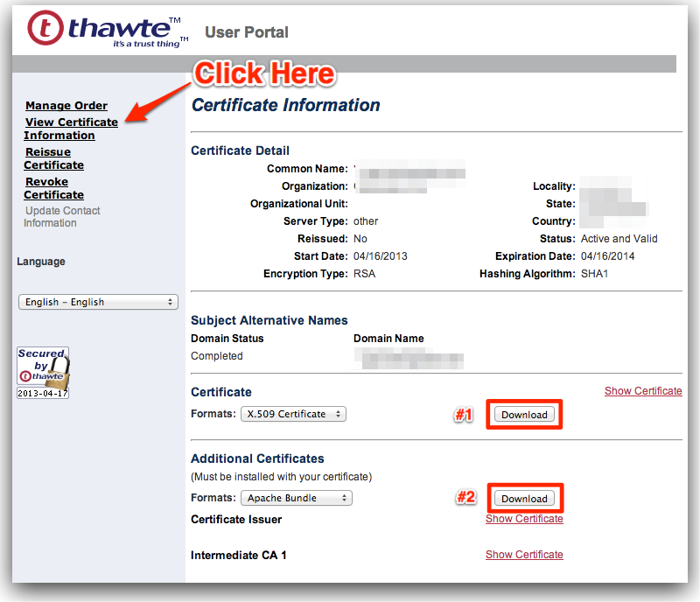Download the Apache Bundle additional certificates

tap(524, 499)
